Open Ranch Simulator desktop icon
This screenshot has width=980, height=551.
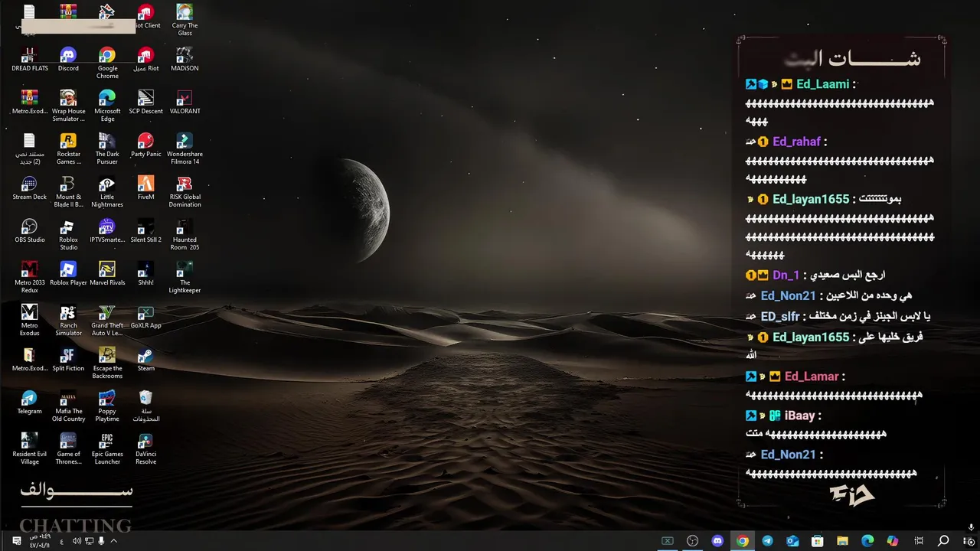tap(68, 320)
